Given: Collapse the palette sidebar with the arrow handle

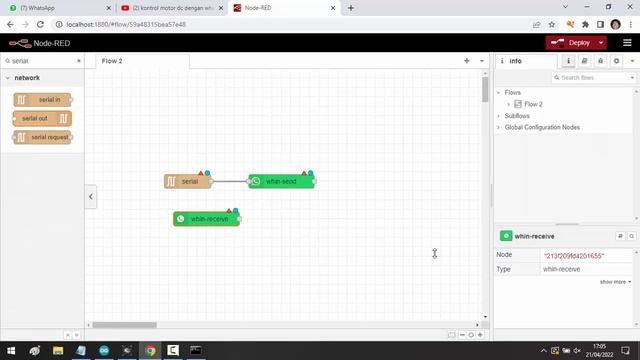Looking at the screenshot, I should (91, 197).
